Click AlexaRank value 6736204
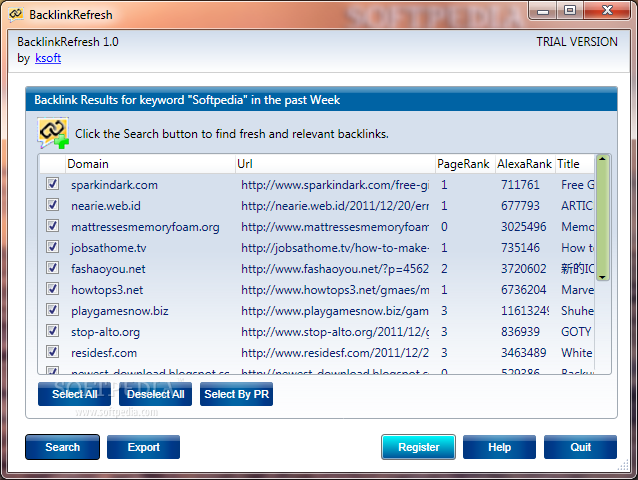The width and height of the screenshot is (638, 480). pos(523,290)
